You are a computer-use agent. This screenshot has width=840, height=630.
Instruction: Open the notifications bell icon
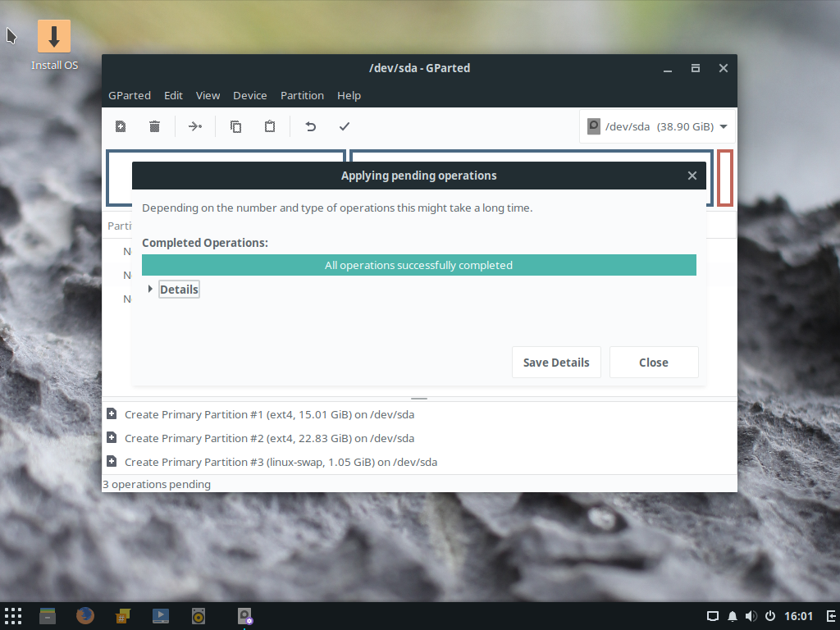pos(733,616)
